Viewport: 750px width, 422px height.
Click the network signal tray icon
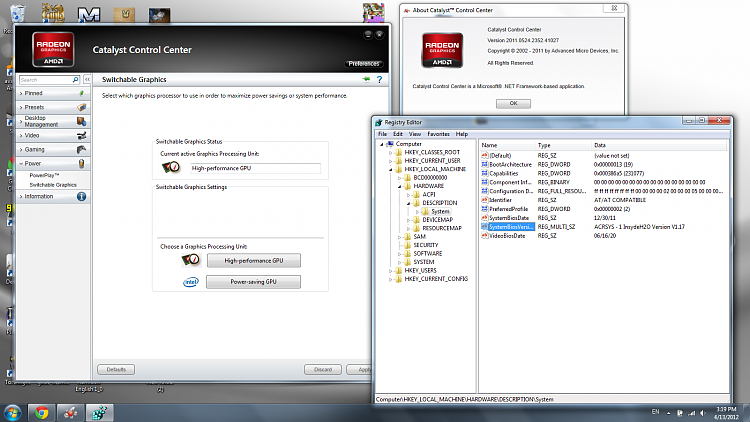point(692,413)
